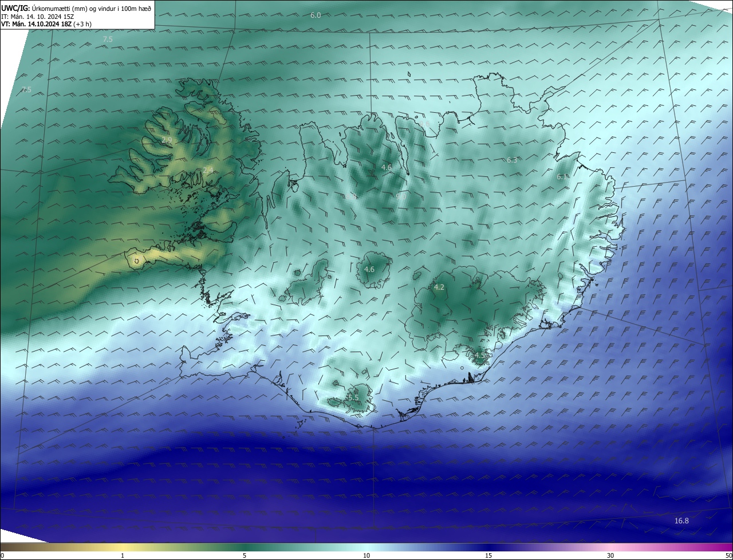The image size is (733, 560).
Task: Click the '15' tick on the color scale
Action: (488, 555)
